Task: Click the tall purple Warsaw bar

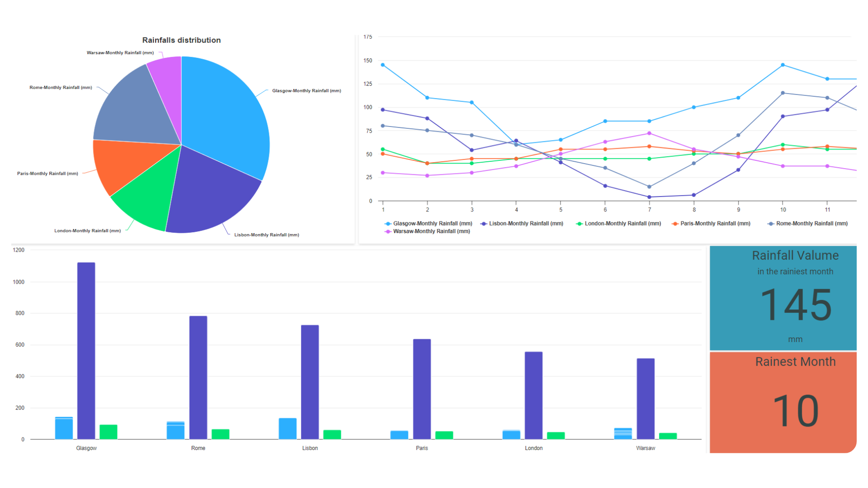Action: pos(646,399)
